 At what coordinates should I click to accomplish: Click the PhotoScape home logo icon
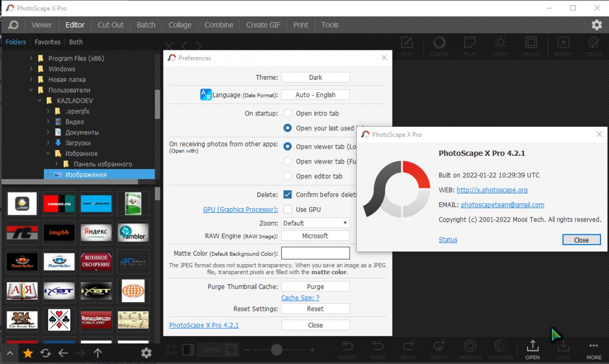tap(14, 25)
